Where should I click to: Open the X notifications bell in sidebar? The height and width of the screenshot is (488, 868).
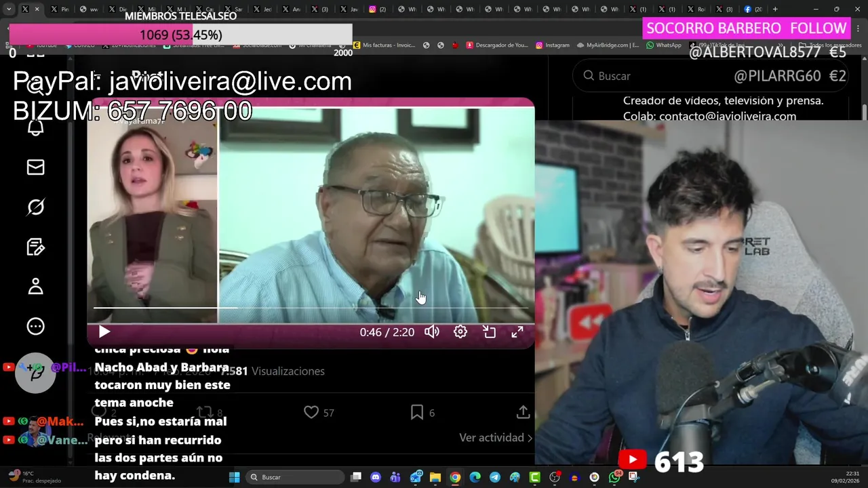click(x=35, y=127)
